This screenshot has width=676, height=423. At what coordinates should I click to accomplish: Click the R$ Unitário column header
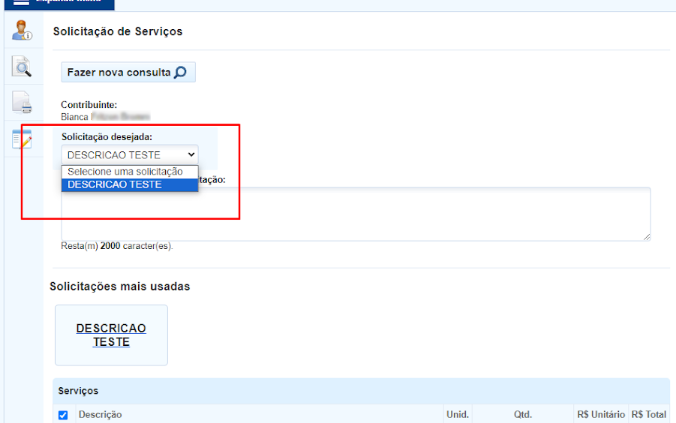(x=600, y=414)
